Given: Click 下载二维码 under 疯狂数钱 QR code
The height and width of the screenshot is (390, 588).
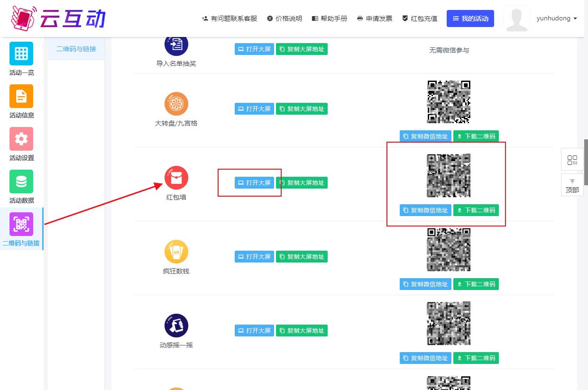Looking at the screenshot, I should pos(476,284).
